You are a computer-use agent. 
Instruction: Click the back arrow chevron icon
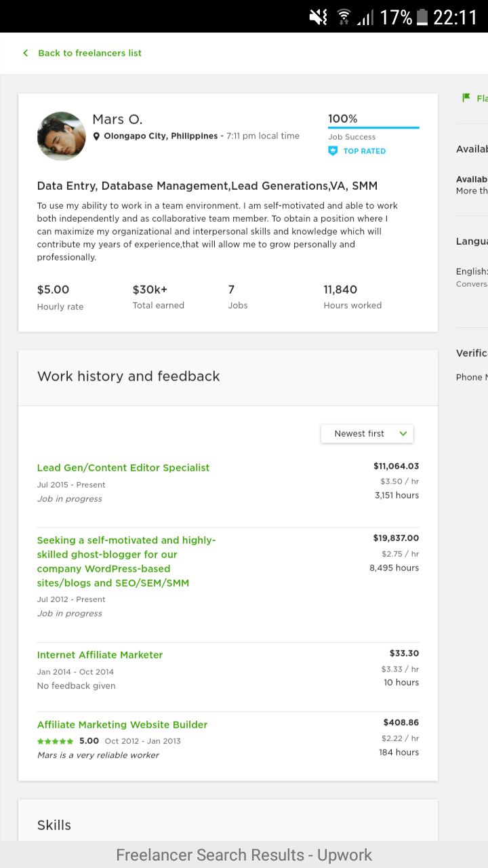pos(26,53)
